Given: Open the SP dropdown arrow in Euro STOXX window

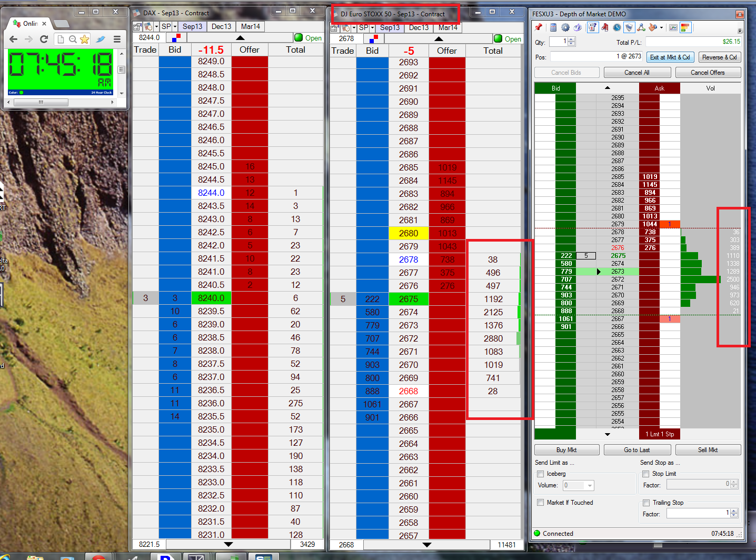Looking at the screenshot, I should pyautogui.click(x=372, y=27).
